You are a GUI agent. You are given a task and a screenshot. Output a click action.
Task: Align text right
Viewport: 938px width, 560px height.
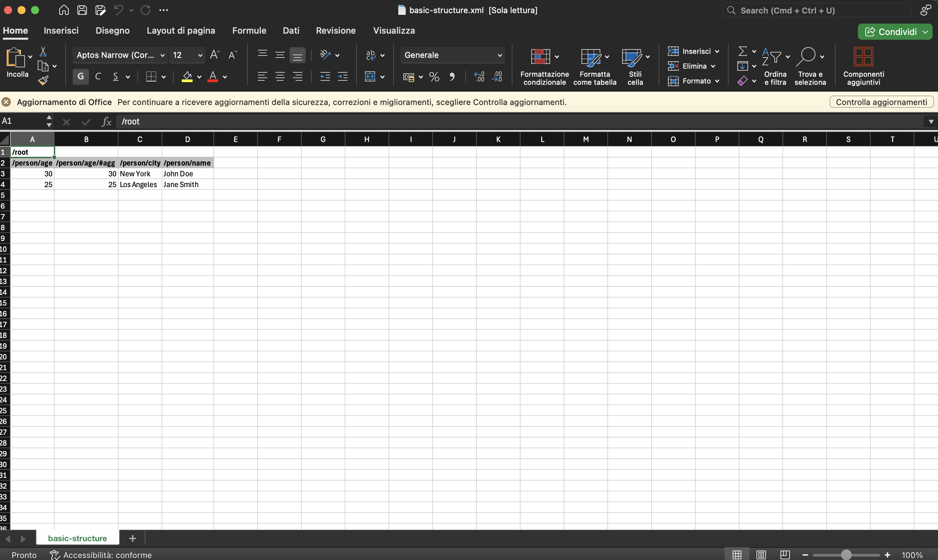tap(297, 77)
